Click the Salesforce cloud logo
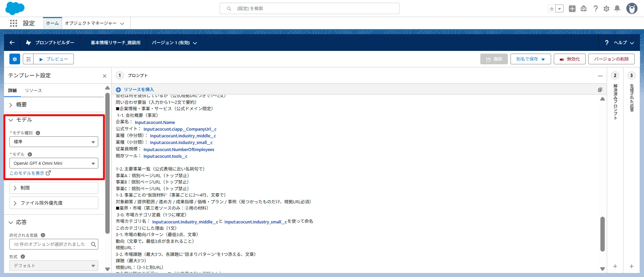 click(x=15, y=8)
